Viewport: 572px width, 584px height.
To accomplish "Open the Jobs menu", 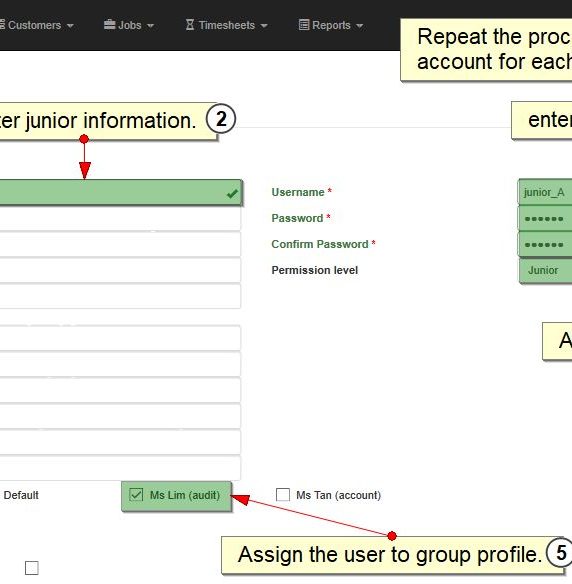I will click(x=129, y=25).
